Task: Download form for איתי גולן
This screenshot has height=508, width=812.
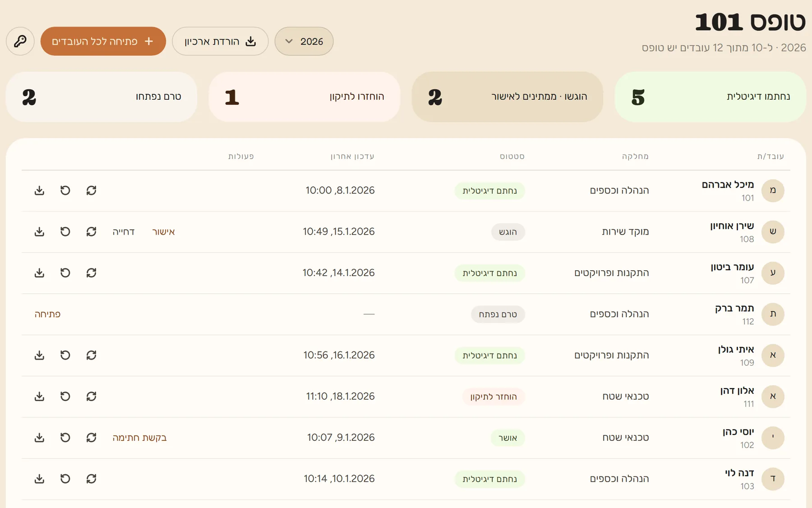Action: tap(39, 355)
